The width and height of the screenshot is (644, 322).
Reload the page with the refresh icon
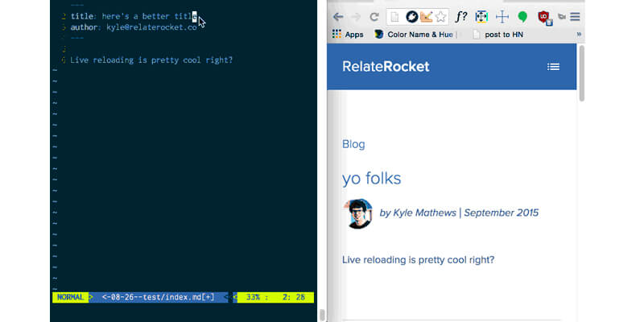coord(374,17)
